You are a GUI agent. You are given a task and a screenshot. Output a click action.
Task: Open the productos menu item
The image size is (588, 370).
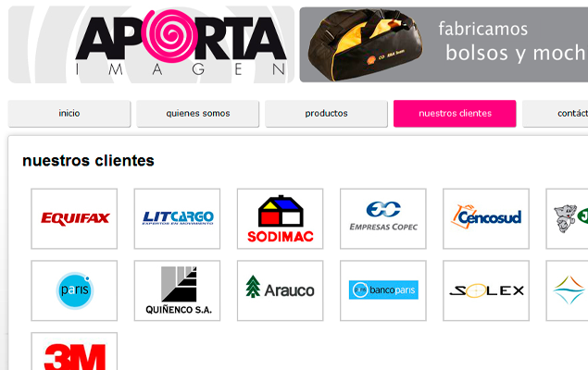pos(326,114)
